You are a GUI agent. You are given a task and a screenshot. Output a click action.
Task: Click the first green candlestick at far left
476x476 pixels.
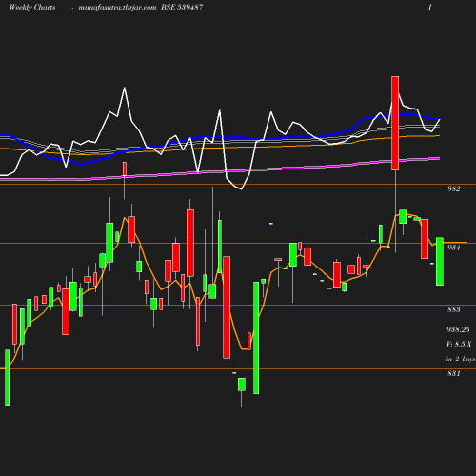coord(8,378)
